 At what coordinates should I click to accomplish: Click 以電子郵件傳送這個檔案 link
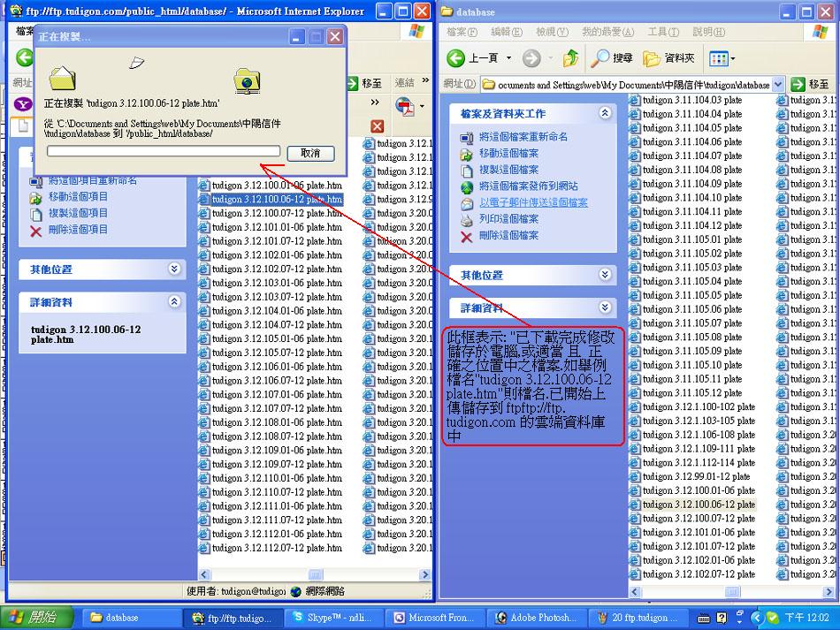pyautogui.click(x=533, y=202)
